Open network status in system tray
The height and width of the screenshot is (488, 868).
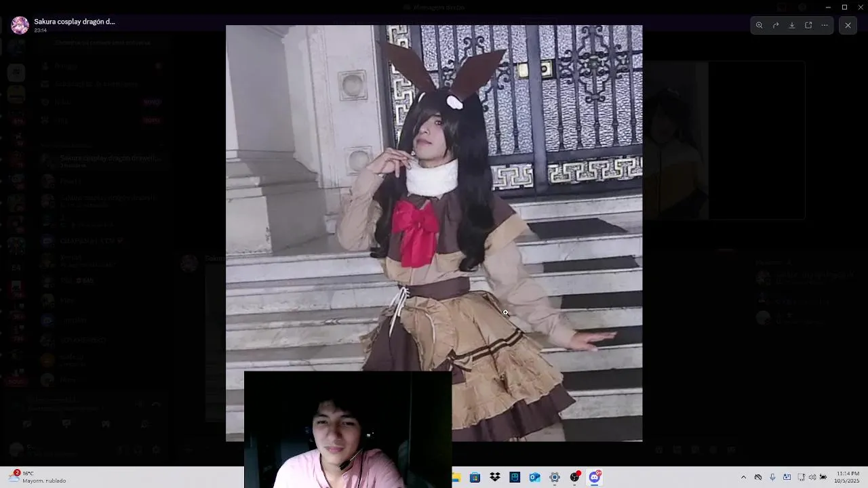[x=802, y=477]
